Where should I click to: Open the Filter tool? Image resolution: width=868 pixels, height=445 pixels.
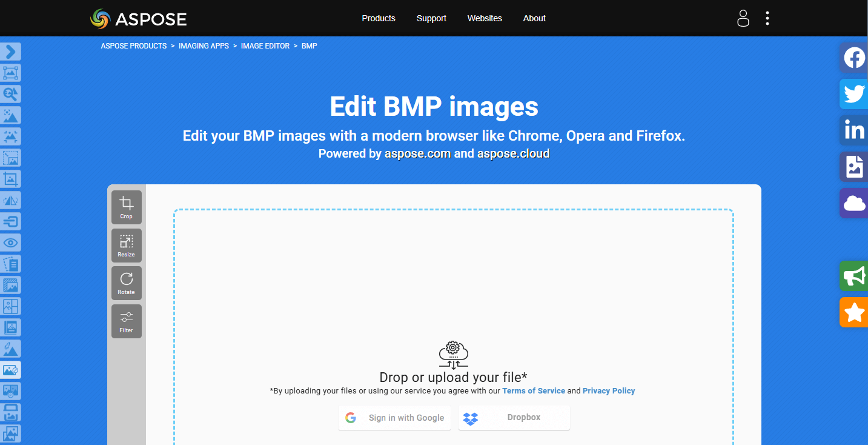(x=126, y=321)
